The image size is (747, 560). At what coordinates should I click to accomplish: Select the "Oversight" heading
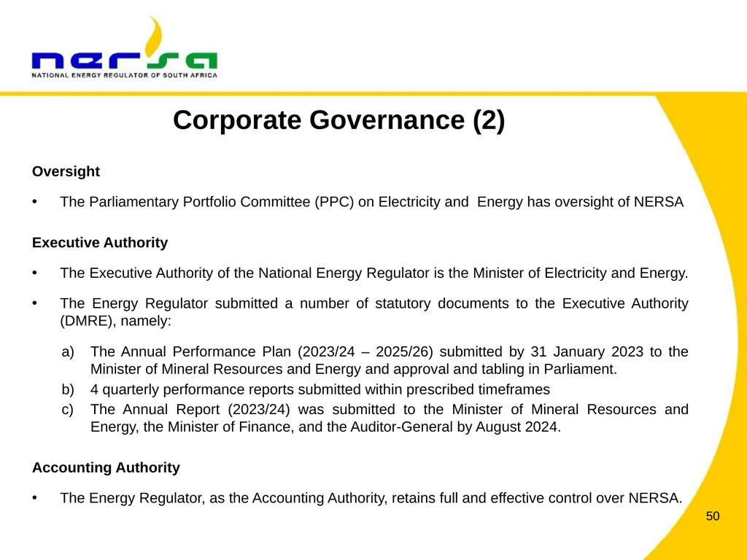tap(66, 171)
